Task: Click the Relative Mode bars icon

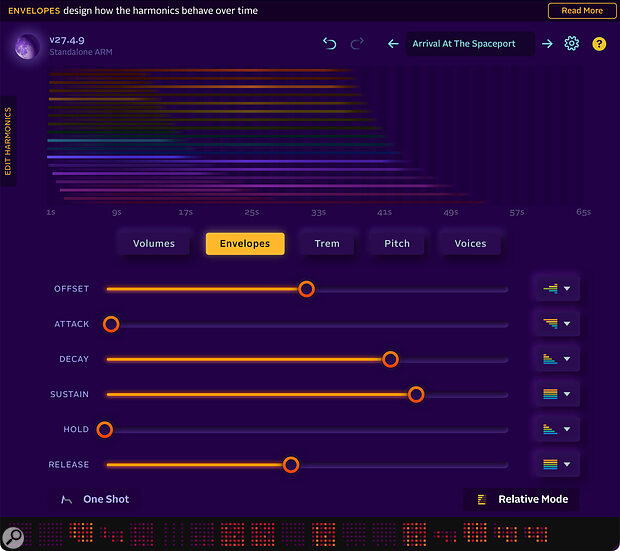Action: 482,500
